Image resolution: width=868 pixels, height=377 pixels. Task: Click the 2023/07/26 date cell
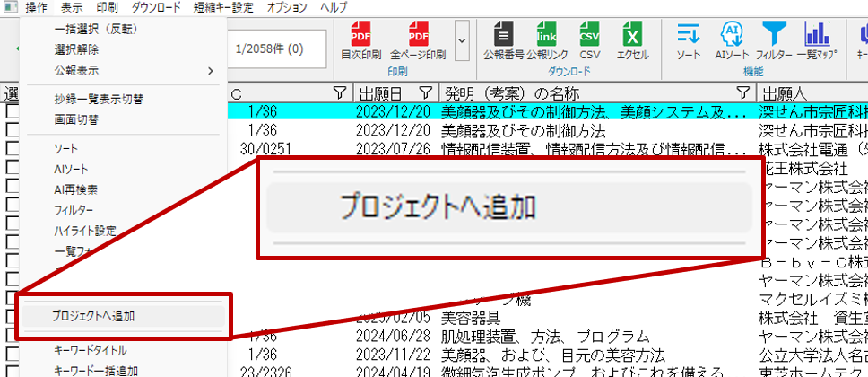click(393, 149)
